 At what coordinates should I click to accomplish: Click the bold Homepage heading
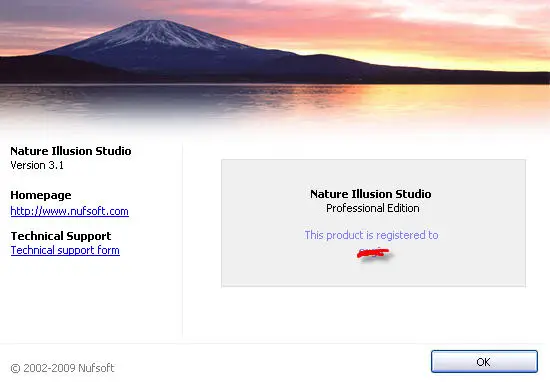[41, 195]
